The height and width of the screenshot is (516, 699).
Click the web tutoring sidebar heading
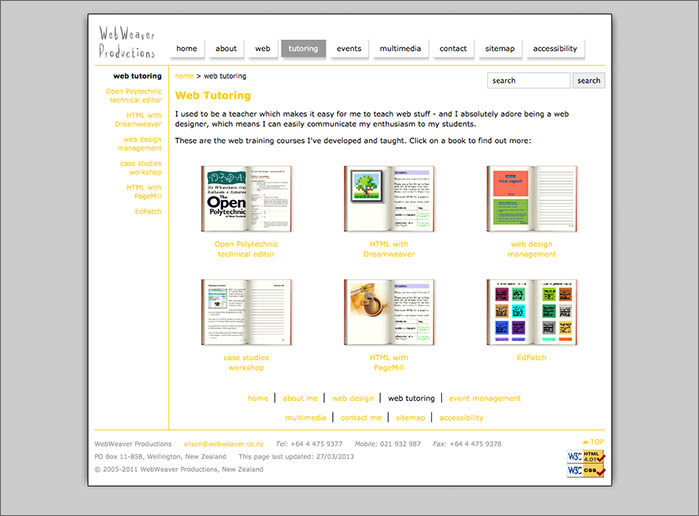point(137,76)
